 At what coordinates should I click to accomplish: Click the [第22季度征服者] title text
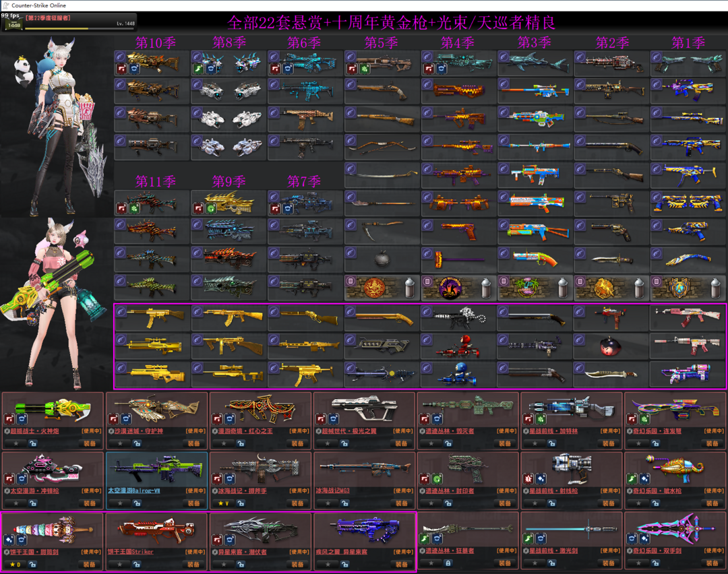click(x=49, y=18)
